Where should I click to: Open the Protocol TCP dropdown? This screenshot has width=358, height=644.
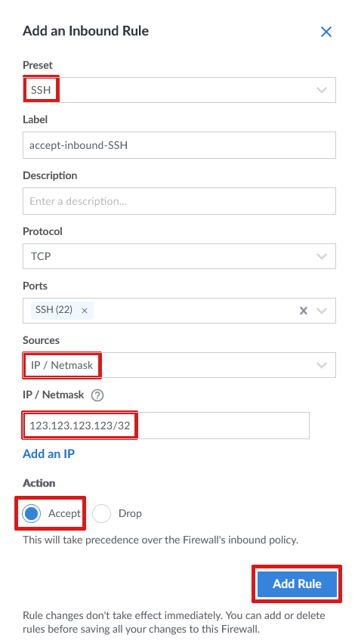[x=180, y=256]
